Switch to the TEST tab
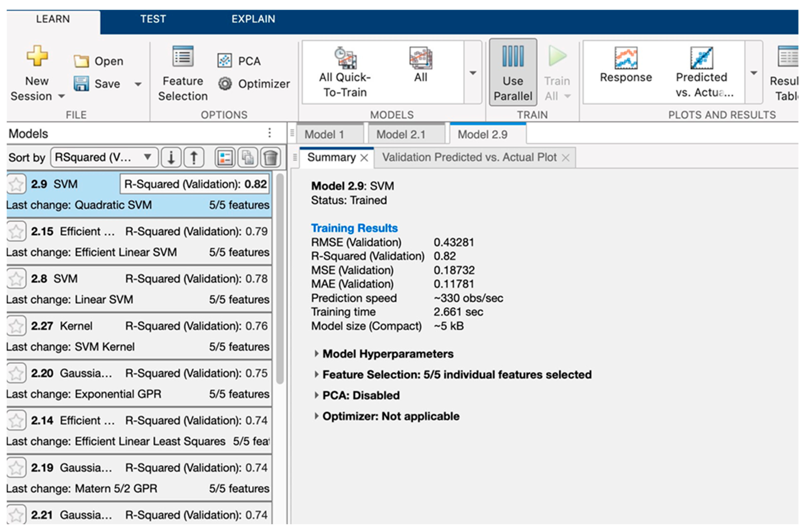 click(x=153, y=19)
